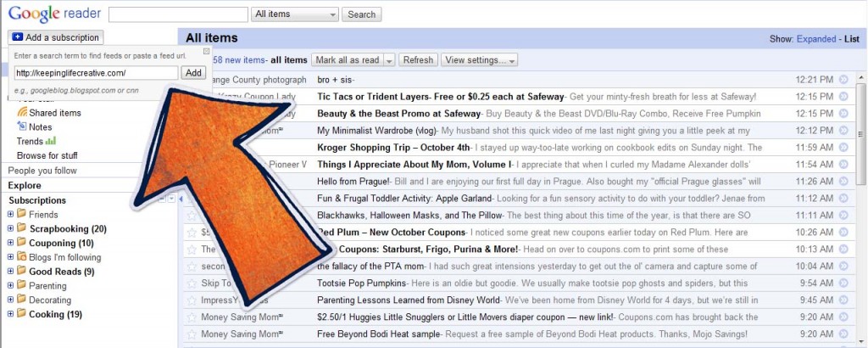The width and height of the screenshot is (868, 348).
Task: Click arrow icon on Tootsie Pop Pumpkins row
Action: 843,283
